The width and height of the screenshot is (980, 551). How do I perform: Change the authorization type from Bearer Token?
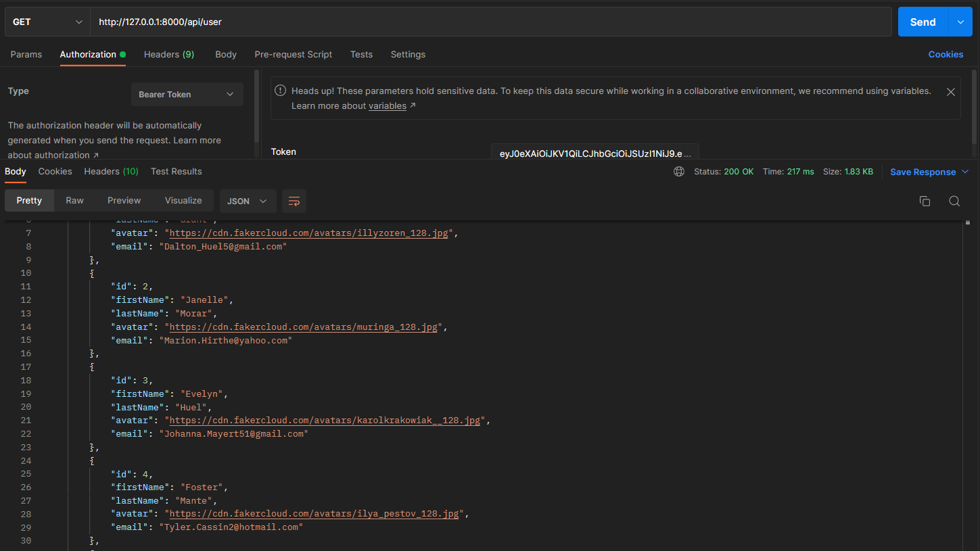[187, 94]
